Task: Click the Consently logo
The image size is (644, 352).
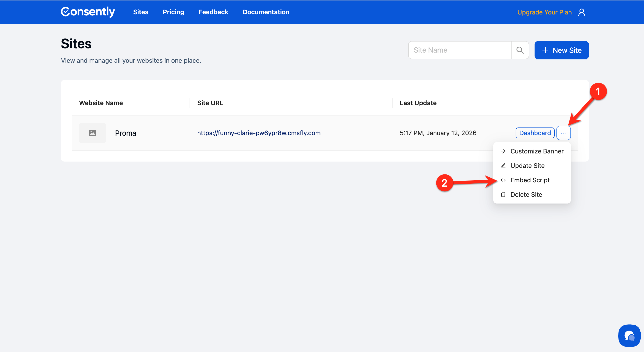Action: click(88, 12)
